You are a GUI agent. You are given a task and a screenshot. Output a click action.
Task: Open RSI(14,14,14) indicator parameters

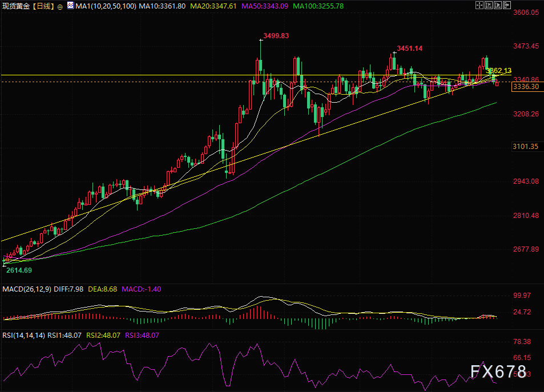click(23, 336)
